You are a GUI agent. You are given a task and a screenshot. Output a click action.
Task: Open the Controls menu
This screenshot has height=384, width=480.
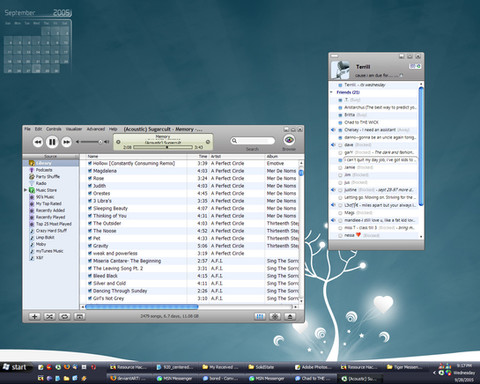click(53, 129)
